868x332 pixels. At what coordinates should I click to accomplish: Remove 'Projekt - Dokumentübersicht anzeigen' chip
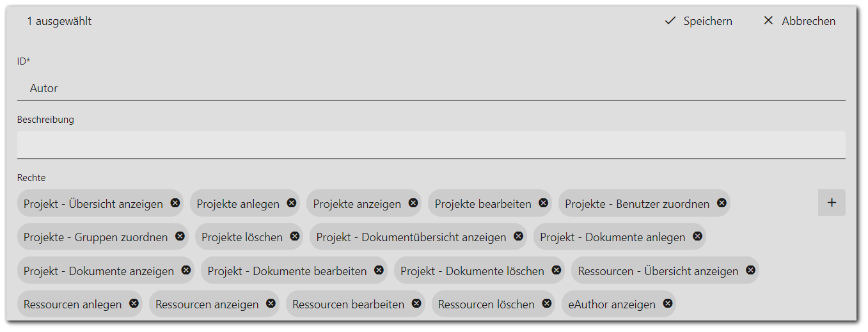pos(518,236)
